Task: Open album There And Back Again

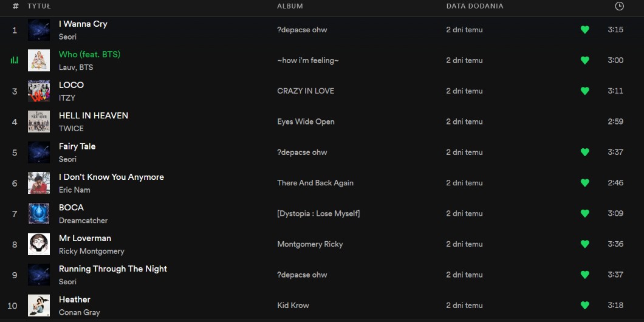Action: [x=315, y=183]
